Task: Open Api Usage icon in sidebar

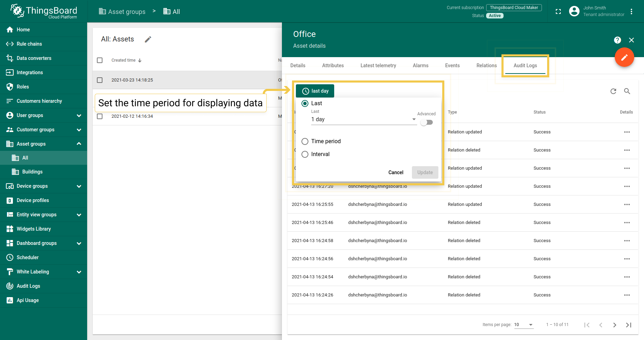Action: 10,300
